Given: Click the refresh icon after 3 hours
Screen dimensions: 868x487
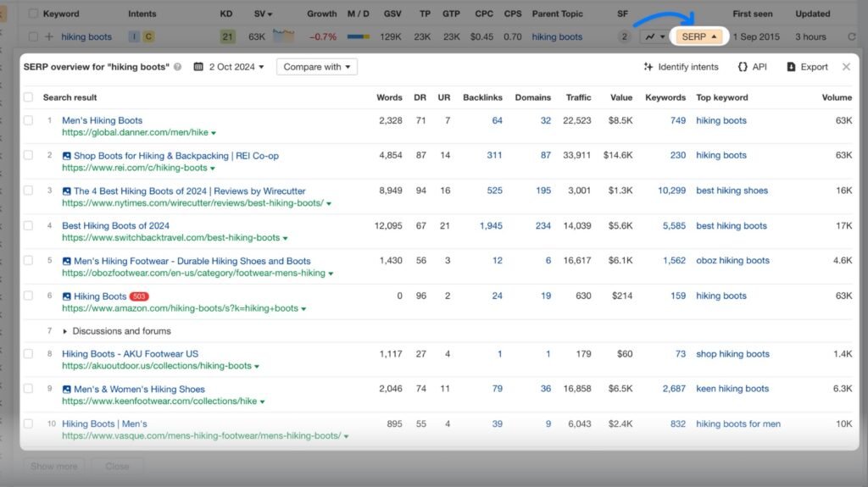Looking at the screenshot, I should [x=851, y=36].
